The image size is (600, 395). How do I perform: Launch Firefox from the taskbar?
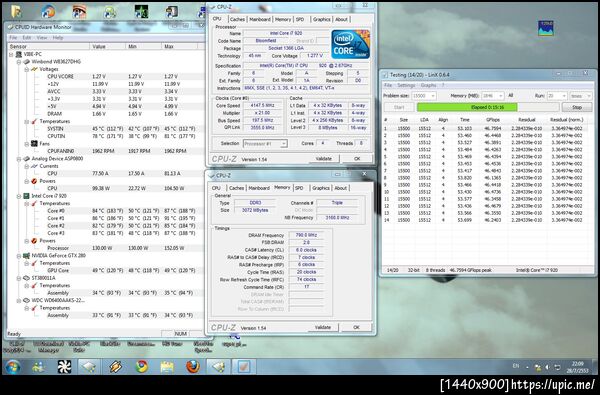tap(193, 367)
